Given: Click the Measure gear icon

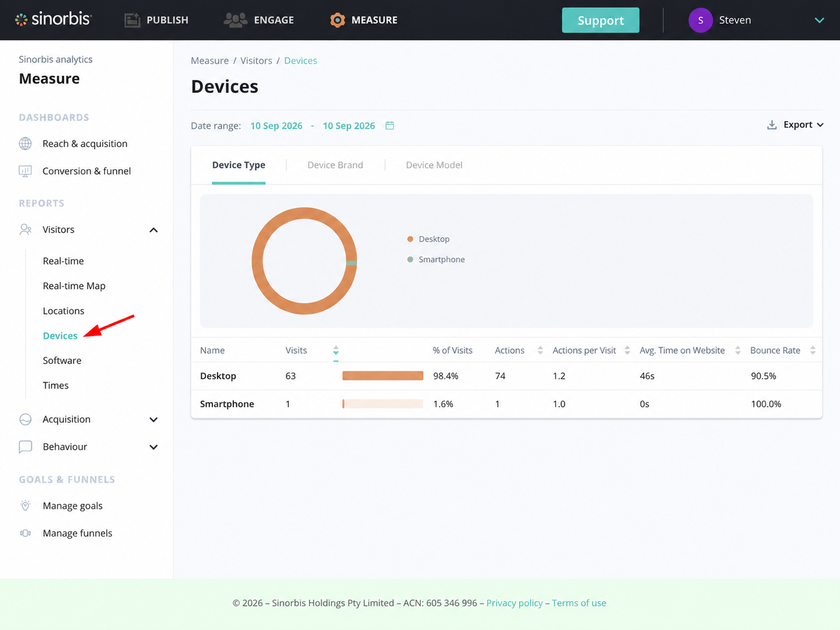Looking at the screenshot, I should 337,20.
